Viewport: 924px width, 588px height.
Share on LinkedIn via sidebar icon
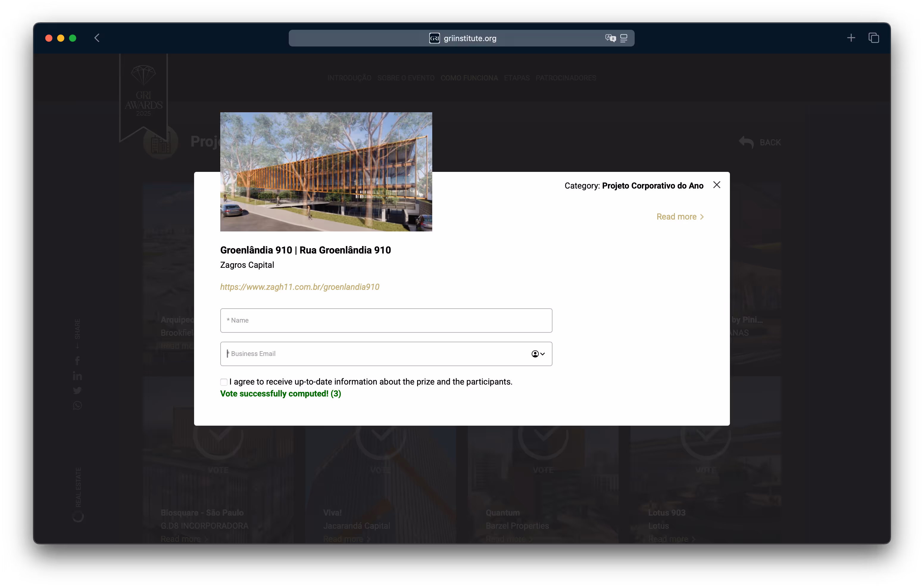pos(77,376)
